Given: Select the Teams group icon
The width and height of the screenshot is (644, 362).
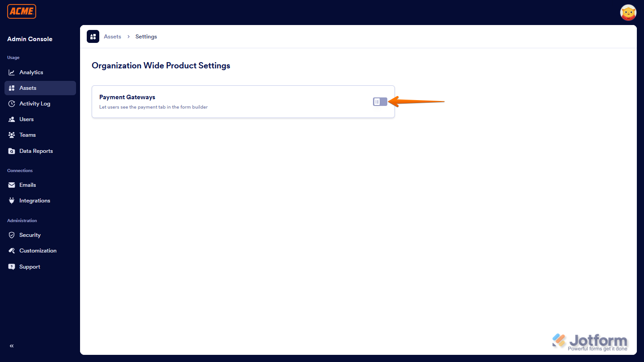Looking at the screenshot, I should tap(11, 135).
